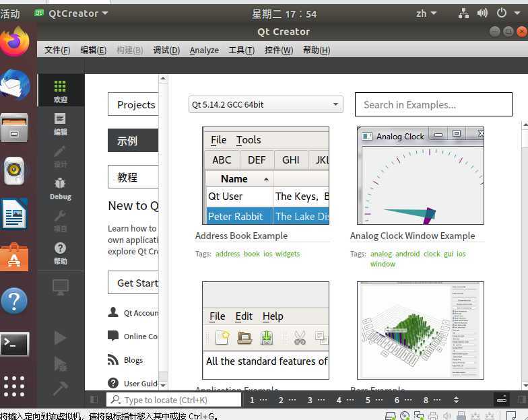Open output pane 2 in status bar
Screen dimensions: 528x420
click(x=287, y=400)
